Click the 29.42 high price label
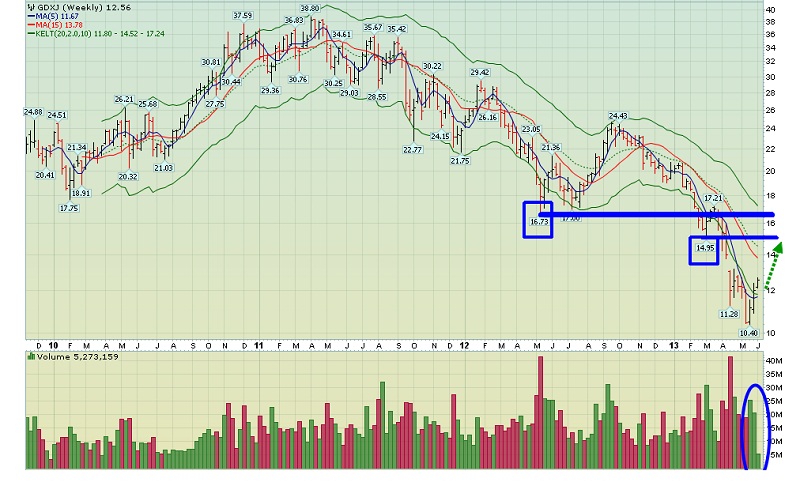800x484 pixels. (480, 72)
